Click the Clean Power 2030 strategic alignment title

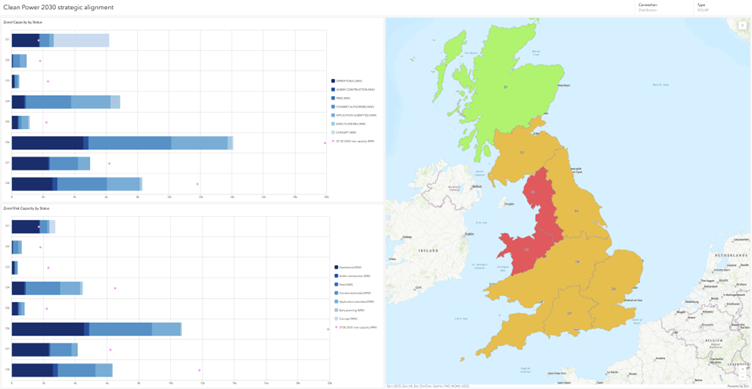pos(59,8)
